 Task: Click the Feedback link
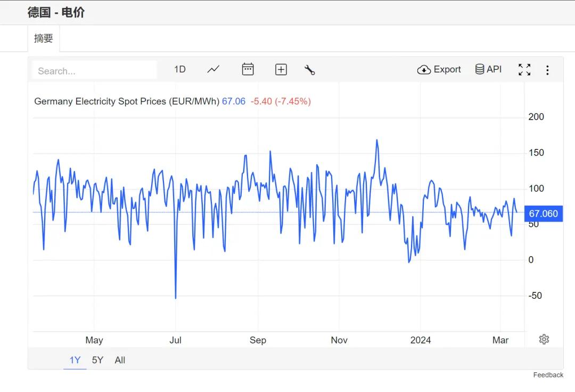pos(548,375)
